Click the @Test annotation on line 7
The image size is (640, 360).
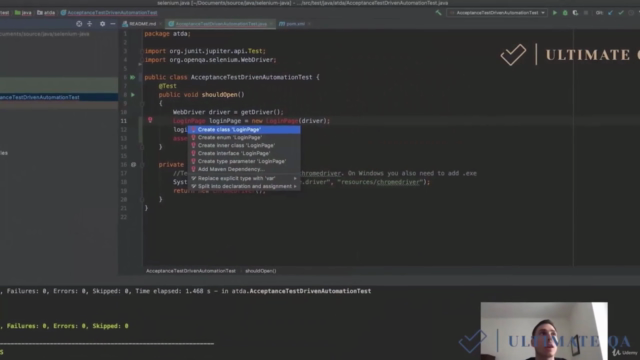click(x=167, y=86)
